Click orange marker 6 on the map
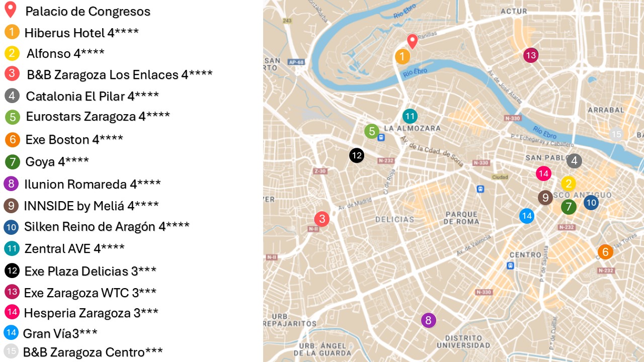This screenshot has height=362, width=644. pos(605,252)
